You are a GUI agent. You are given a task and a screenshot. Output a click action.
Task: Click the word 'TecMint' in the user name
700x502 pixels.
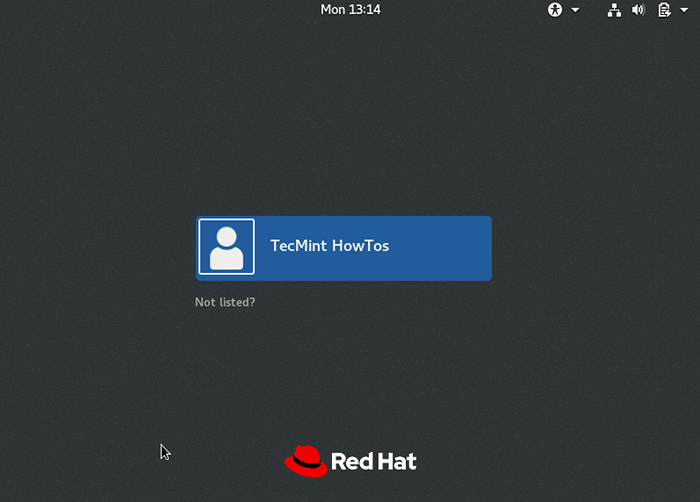pyautogui.click(x=298, y=246)
